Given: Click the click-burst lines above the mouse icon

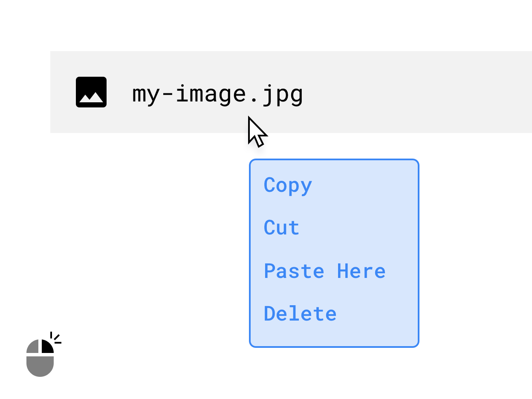Looking at the screenshot, I should 55,338.
